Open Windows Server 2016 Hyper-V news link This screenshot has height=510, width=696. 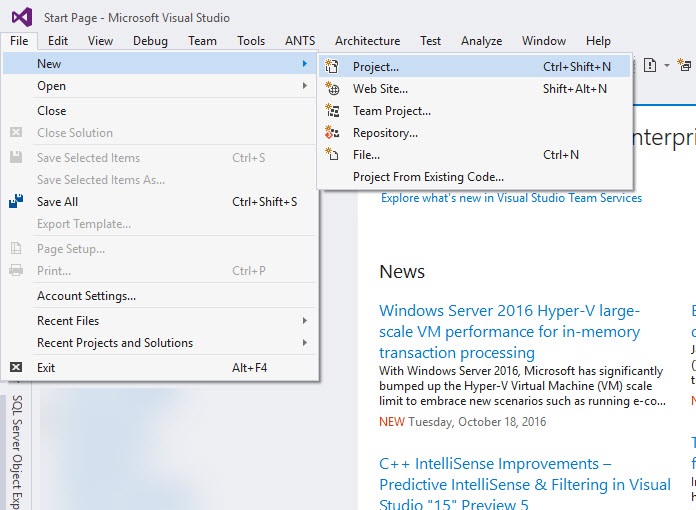(510, 332)
